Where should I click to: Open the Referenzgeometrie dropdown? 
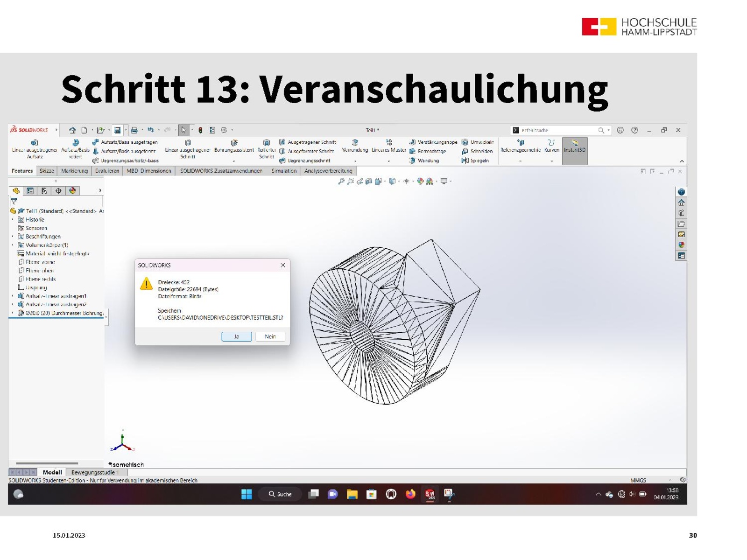tap(520, 161)
